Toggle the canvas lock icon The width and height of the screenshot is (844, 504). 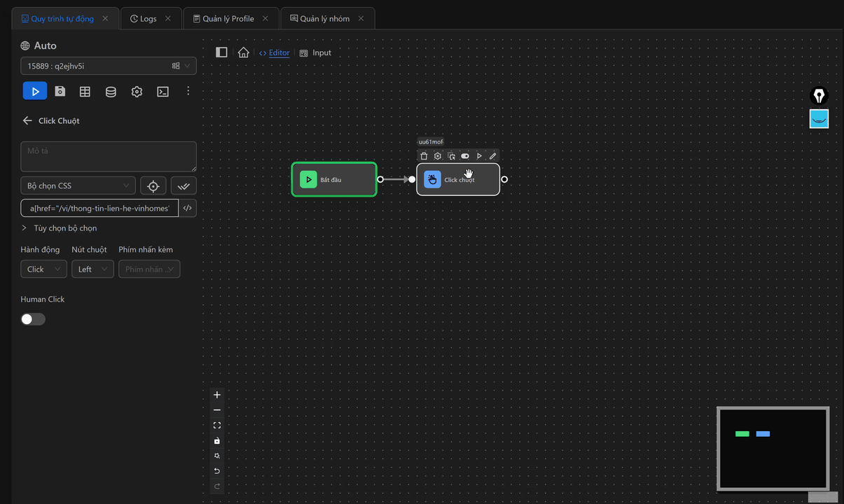point(217,441)
